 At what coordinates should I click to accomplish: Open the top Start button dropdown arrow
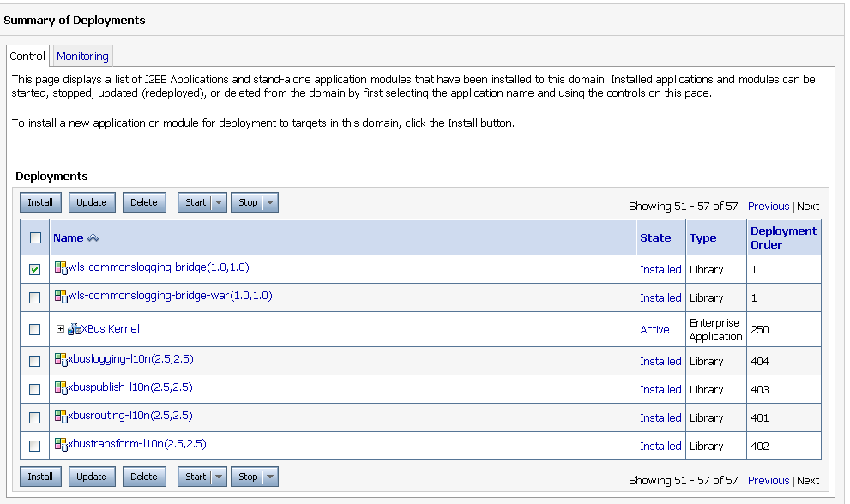[219, 202]
